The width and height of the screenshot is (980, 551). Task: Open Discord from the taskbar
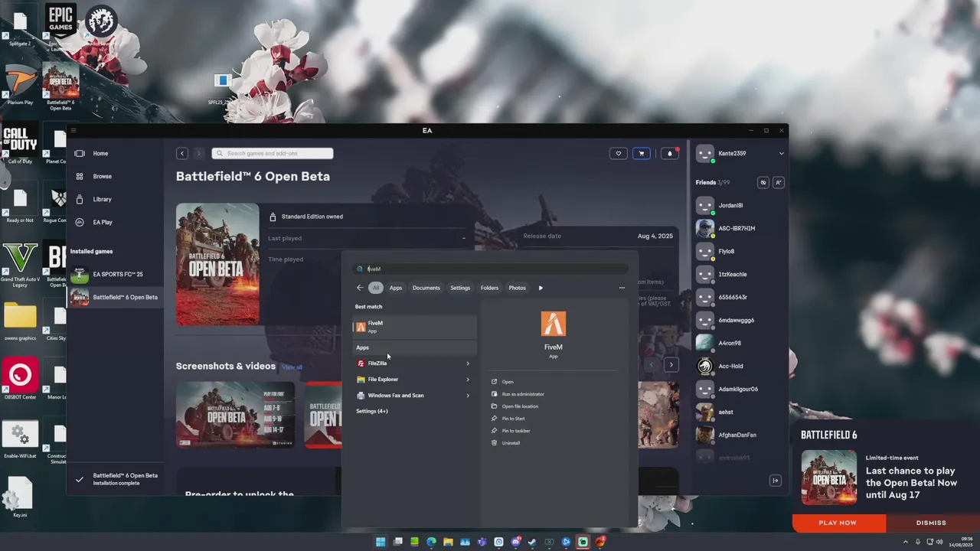[x=515, y=542]
